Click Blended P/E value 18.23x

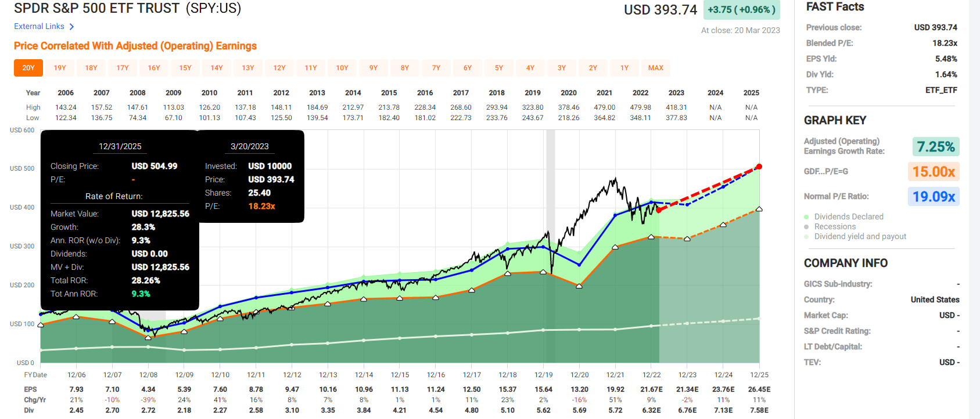click(945, 43)
